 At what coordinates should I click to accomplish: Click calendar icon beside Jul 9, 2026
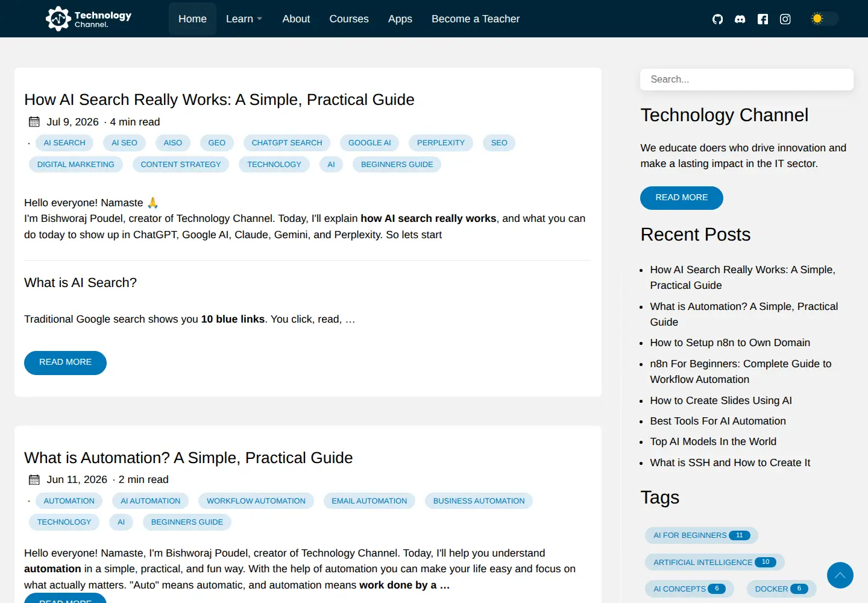tap(34, 122)
